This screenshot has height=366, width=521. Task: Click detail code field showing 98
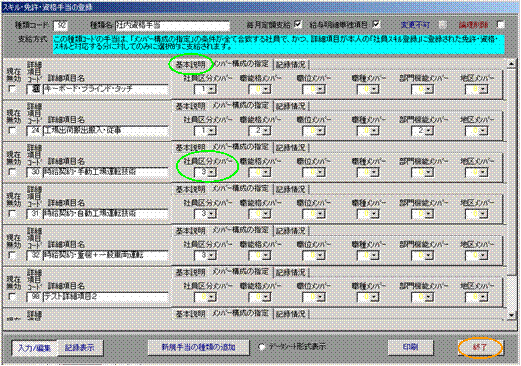tap(34, 297)
